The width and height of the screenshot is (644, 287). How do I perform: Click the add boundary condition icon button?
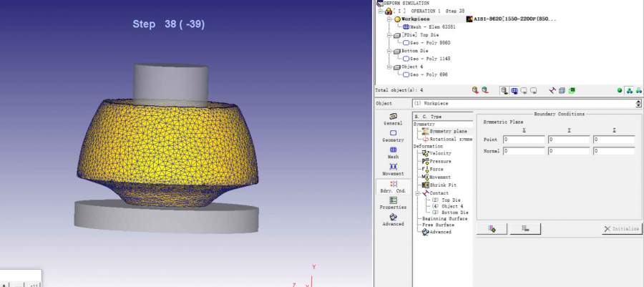pos(492,228)
